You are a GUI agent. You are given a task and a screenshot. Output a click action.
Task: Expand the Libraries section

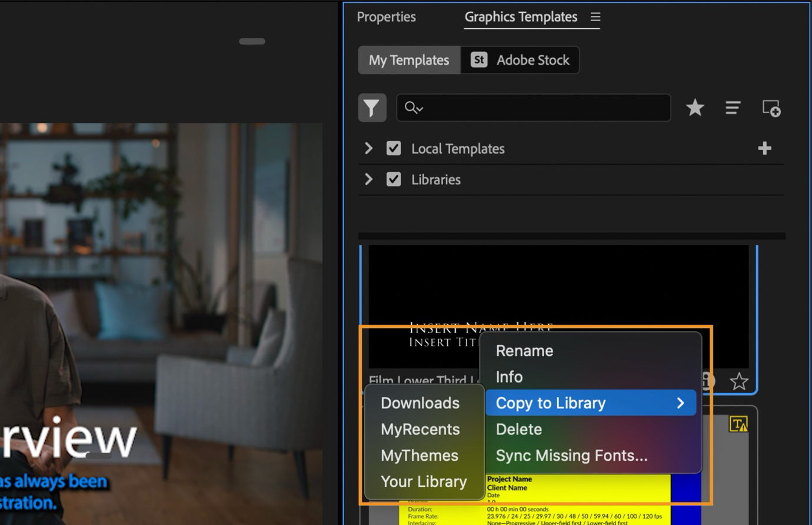[x=368, y=180]
